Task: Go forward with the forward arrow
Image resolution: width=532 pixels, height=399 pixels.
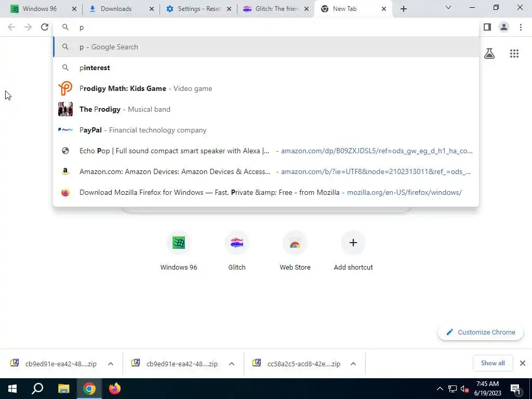Action: click(28, 27)
